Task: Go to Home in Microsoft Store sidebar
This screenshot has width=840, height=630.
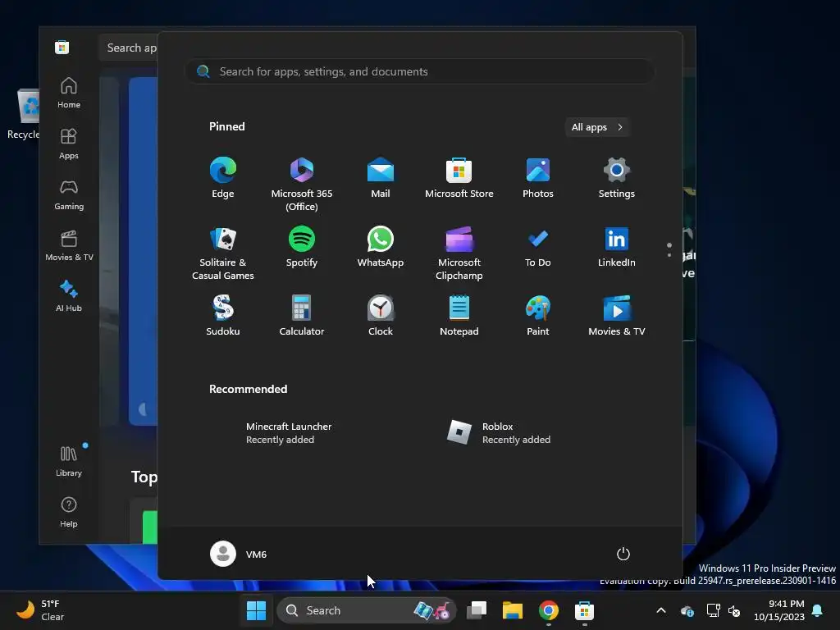Action: [69, 94]
